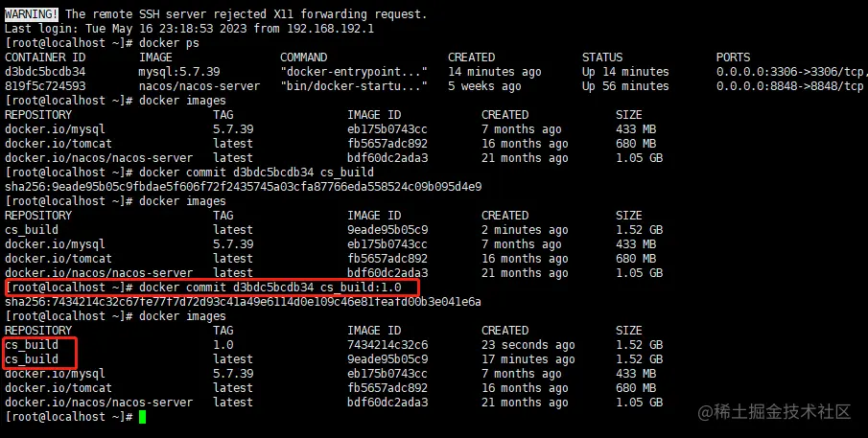Click the STATUS column header
This screenshot has width=868, height=438.
[x=602, y=58]
